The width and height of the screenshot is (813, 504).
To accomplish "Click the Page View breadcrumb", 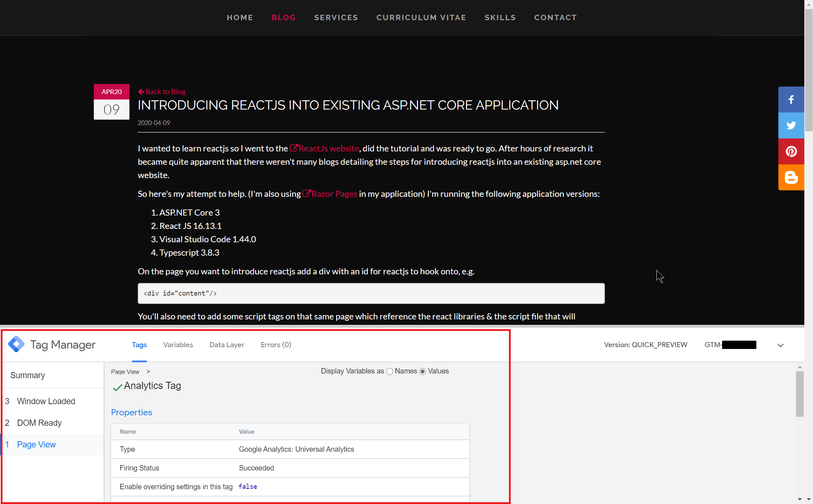I will (x=125, y=372).
